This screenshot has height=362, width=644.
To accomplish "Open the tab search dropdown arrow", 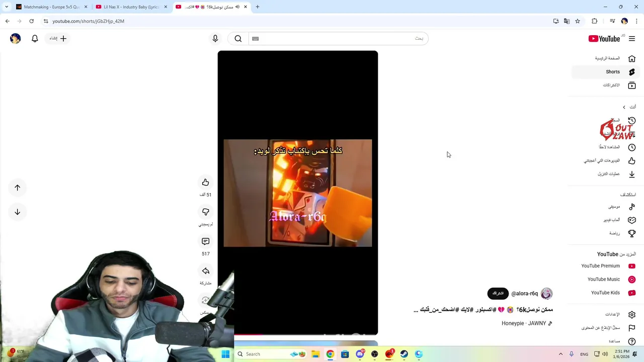I will tap(7, 7).
